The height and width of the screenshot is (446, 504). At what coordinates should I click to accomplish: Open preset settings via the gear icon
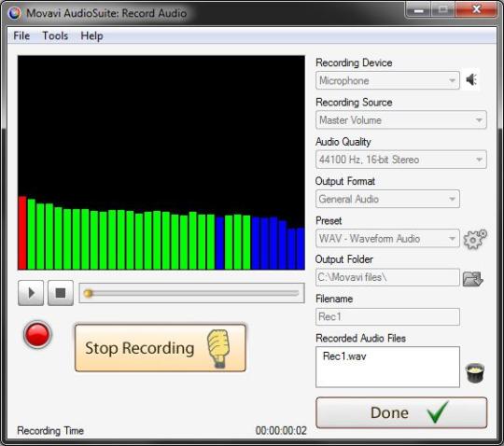point(475,239)
